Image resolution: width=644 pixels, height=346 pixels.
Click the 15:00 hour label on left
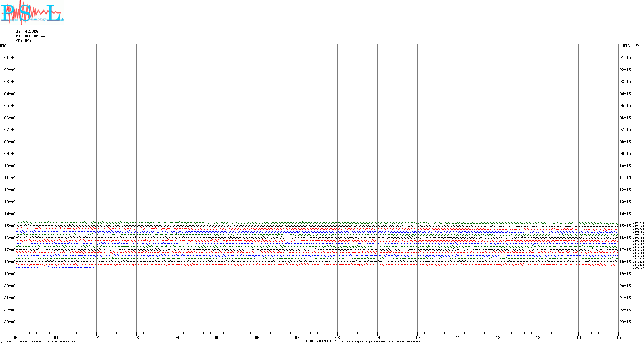point(10,226)
